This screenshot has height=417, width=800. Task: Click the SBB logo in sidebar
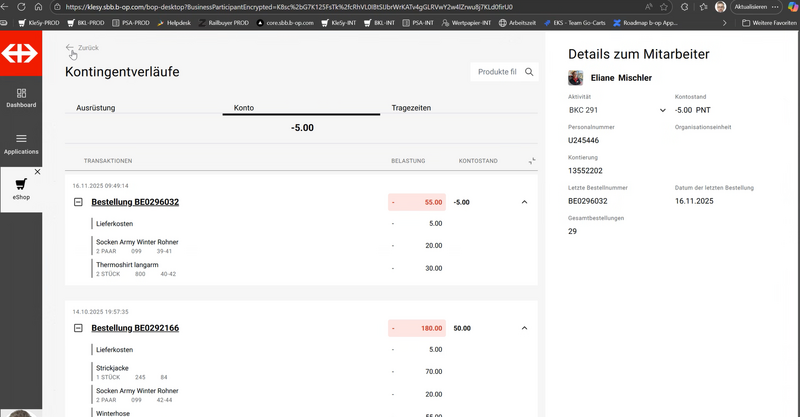pyautogui.click(x=21, y=53)
